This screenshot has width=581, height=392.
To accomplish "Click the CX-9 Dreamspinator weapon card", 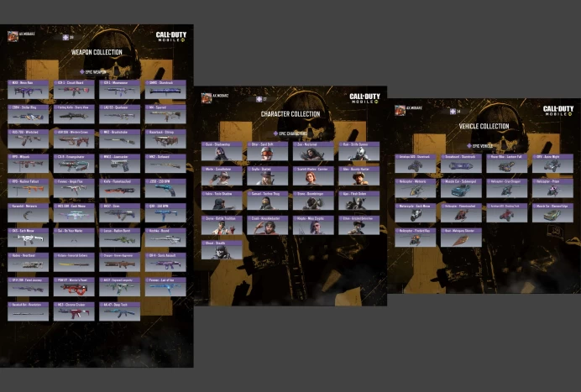I will (x=74, y=164).
